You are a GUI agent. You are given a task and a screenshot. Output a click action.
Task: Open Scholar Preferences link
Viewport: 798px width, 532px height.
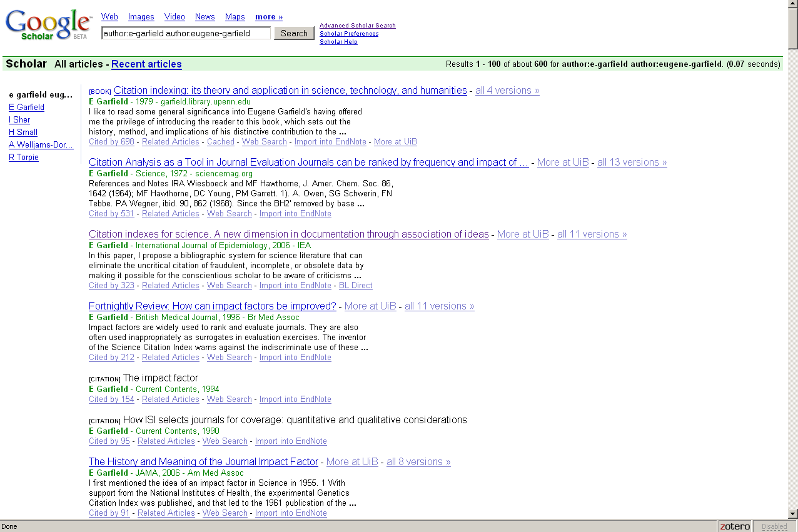[348, 34]
